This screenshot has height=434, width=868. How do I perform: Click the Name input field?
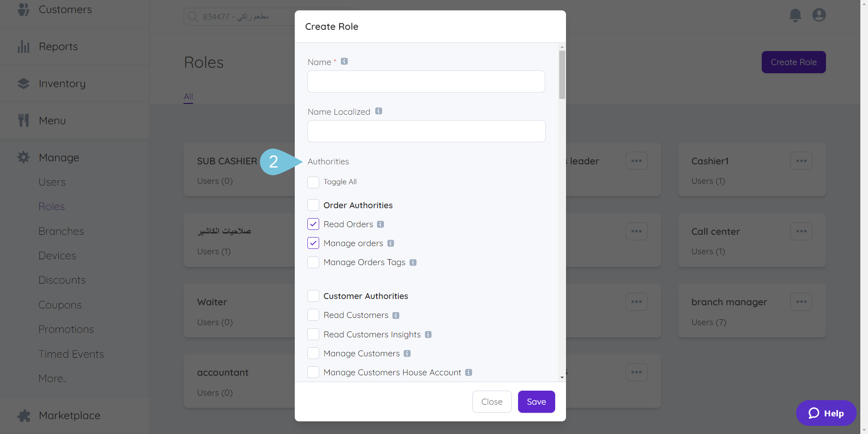pyautogui.click(x=426, y=82)
